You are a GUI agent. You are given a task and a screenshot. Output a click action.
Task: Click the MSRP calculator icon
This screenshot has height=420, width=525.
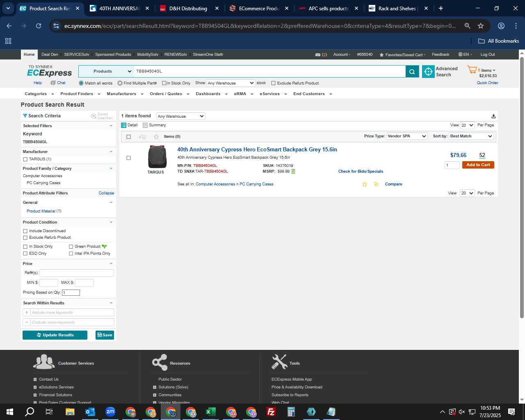[293, 171]
